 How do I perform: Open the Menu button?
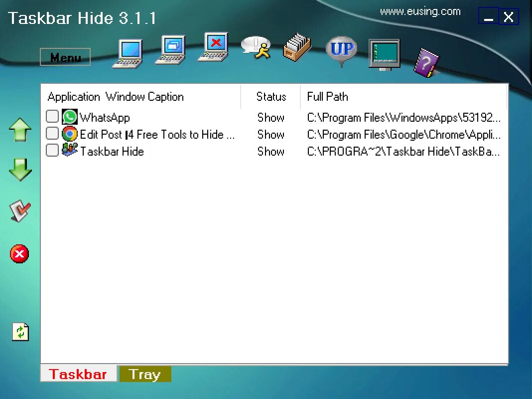[x=65, y=57]
